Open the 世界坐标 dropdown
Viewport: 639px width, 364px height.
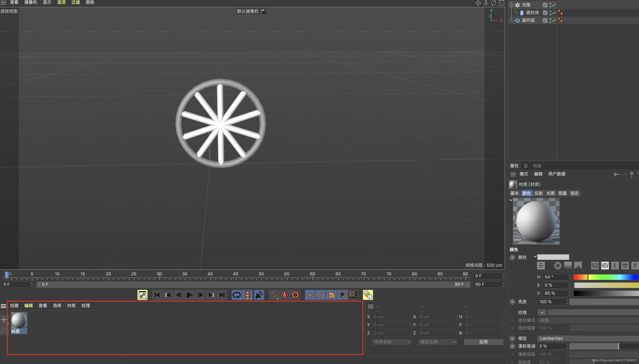click(x=392, y=342)
